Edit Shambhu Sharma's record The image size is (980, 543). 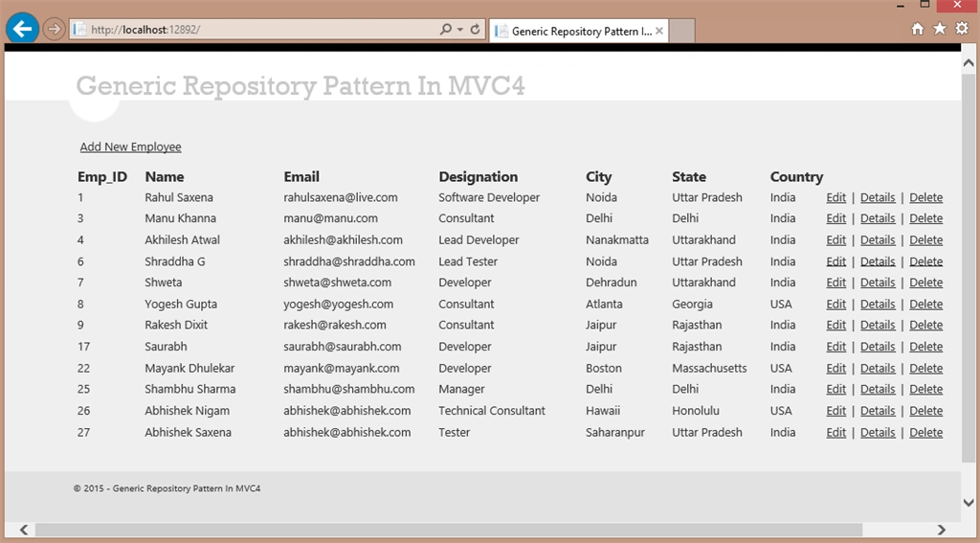coord(835,389)
